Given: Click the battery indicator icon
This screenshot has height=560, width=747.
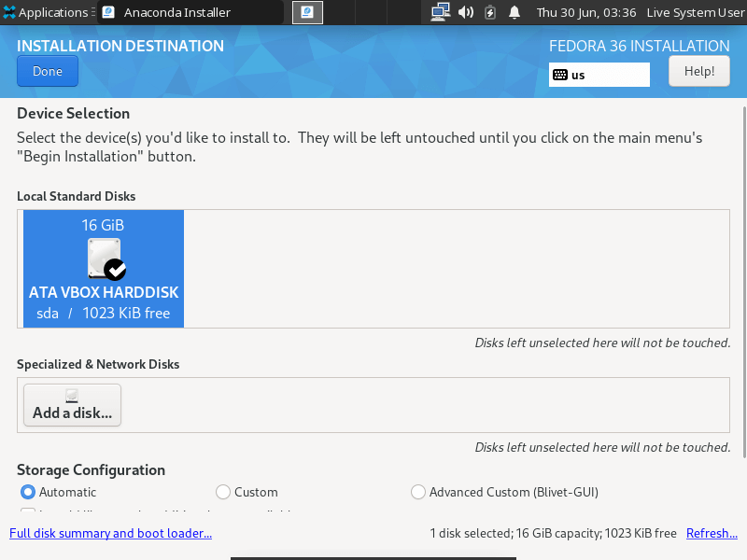Looking at the screenshot, I should (488, 12).
